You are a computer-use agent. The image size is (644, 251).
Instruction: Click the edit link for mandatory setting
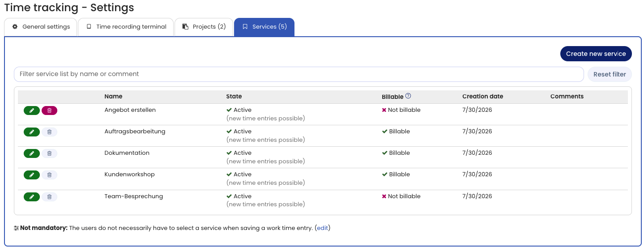click(322, 228)
